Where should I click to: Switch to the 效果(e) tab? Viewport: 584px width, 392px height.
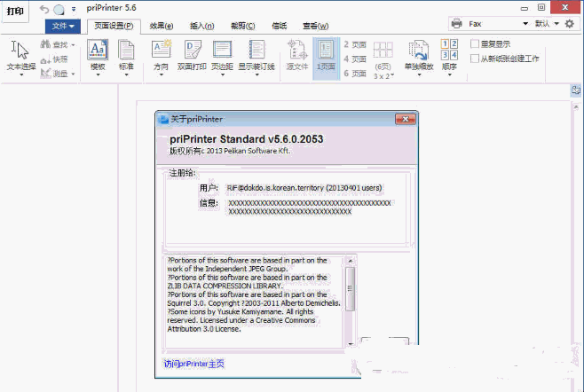[162, 26]
